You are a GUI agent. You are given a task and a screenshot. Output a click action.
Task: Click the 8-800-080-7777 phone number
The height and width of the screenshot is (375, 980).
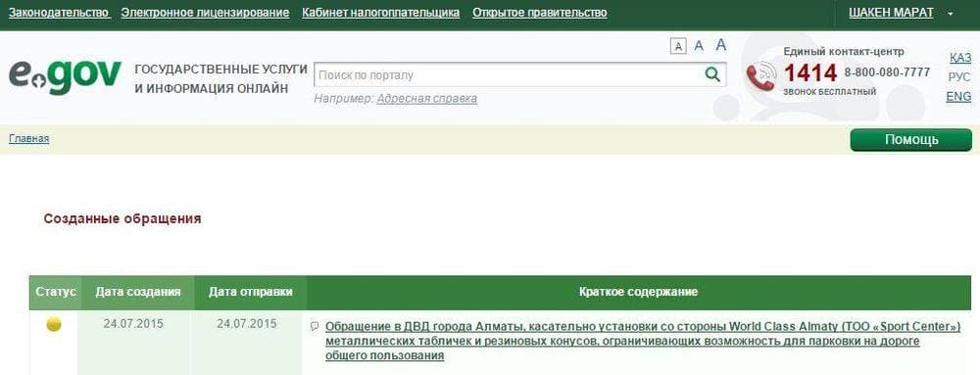(887, 72)
